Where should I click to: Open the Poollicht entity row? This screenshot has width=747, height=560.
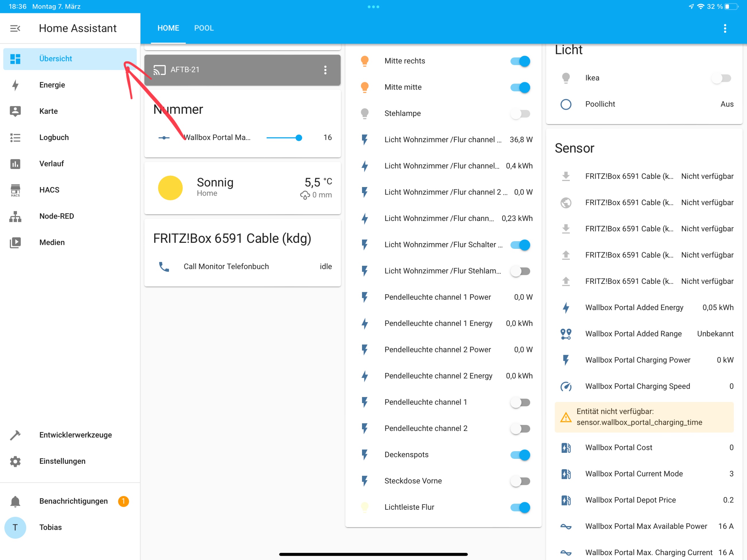click(x=644, y=104)
